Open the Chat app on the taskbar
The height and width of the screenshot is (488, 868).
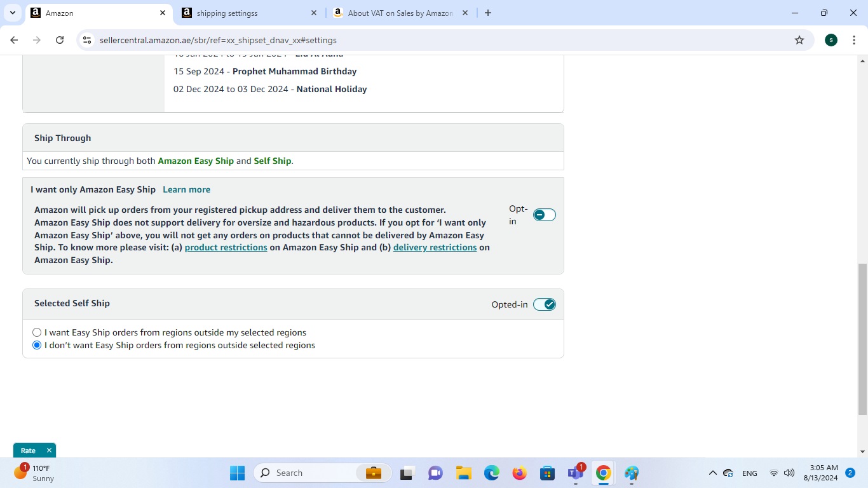pos(435,473)
